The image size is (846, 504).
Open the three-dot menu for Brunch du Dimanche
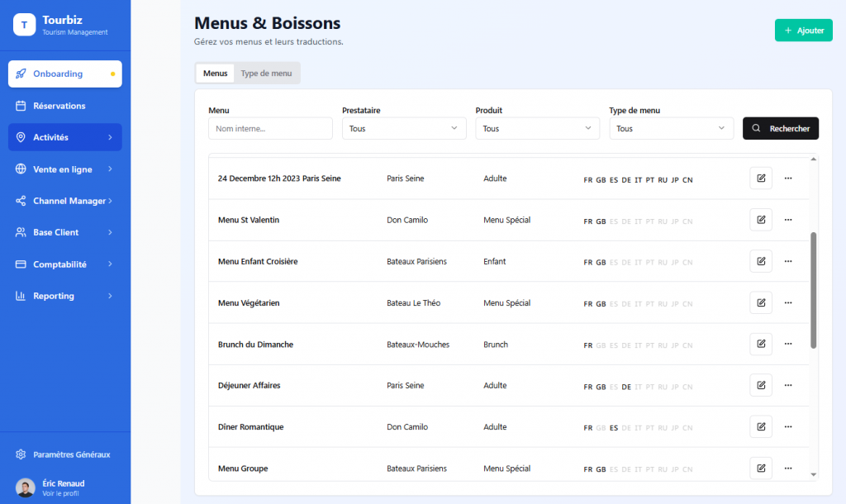[x=787, y=344]
